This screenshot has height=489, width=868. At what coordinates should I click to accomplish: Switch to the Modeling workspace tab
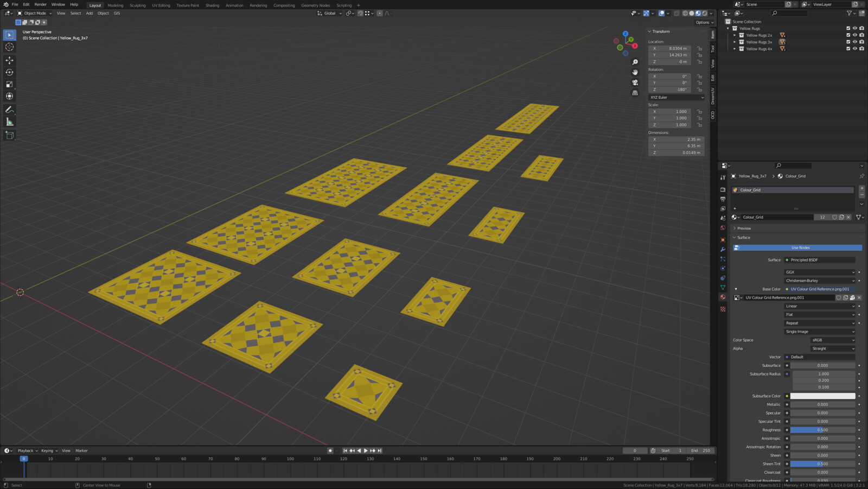click(115, 5)
